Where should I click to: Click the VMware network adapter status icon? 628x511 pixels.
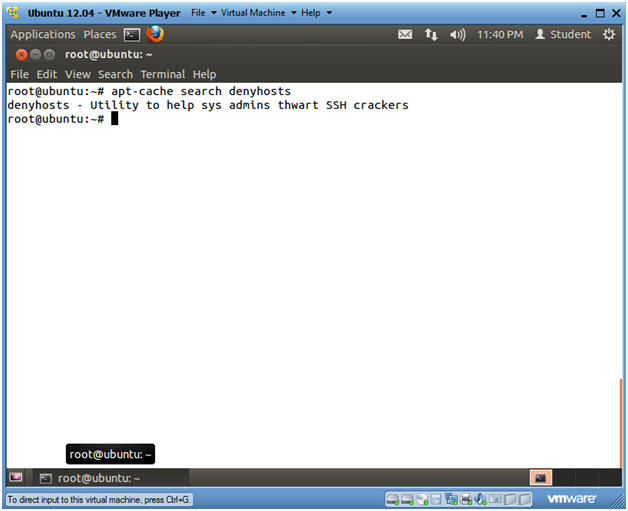tap(451, 499)
